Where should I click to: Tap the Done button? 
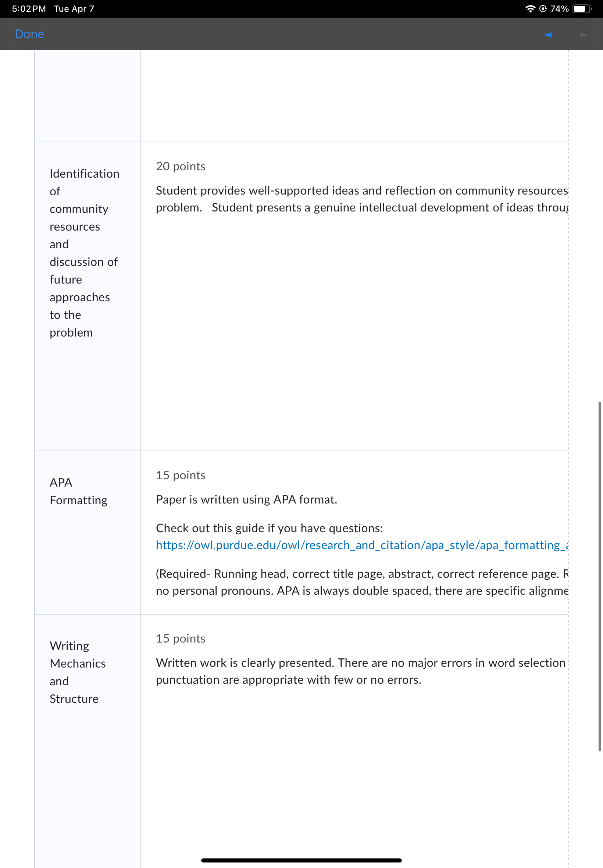pyautogui.click(x=29, y=34)
